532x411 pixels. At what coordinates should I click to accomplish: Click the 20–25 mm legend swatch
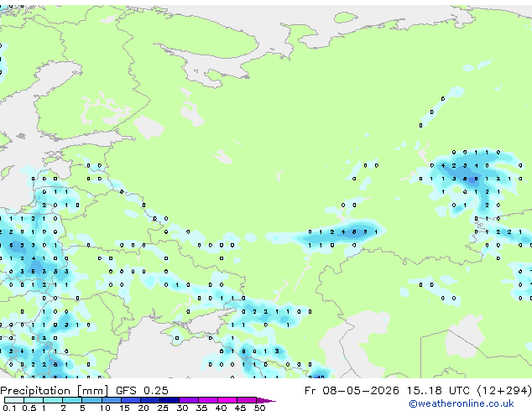[x=149, y=400]
